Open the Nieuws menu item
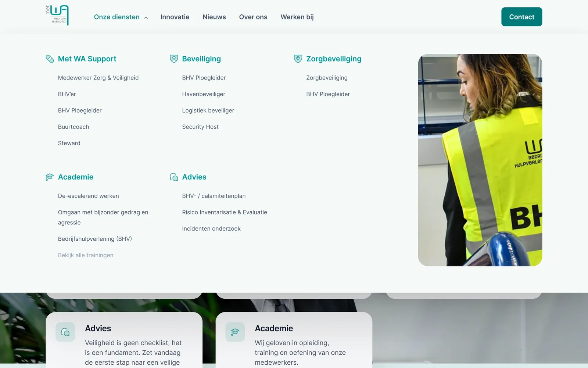The height and width of the screenshot is (368, 588). (x=214, y=17)
